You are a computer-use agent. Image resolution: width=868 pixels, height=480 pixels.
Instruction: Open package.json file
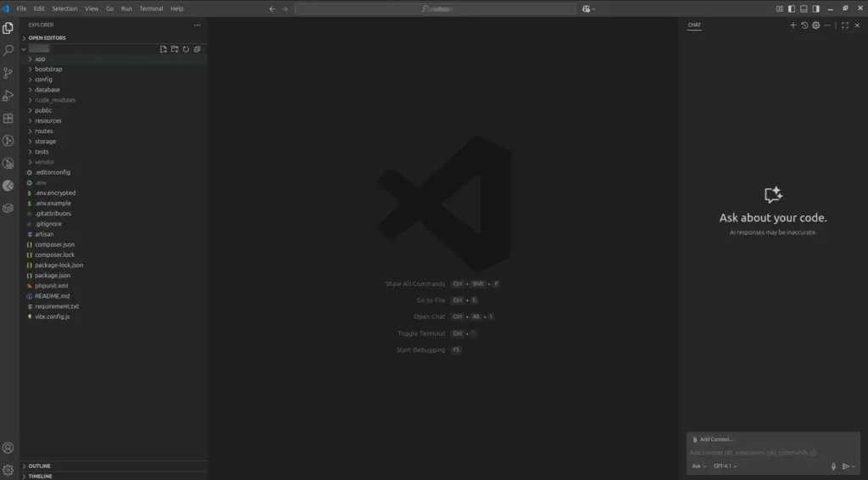point(114,275)
